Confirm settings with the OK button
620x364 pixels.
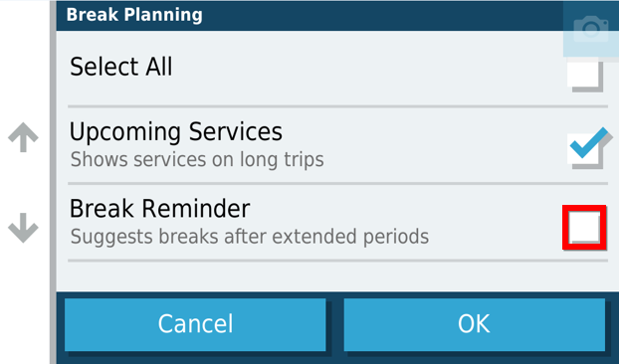(474, 324)
